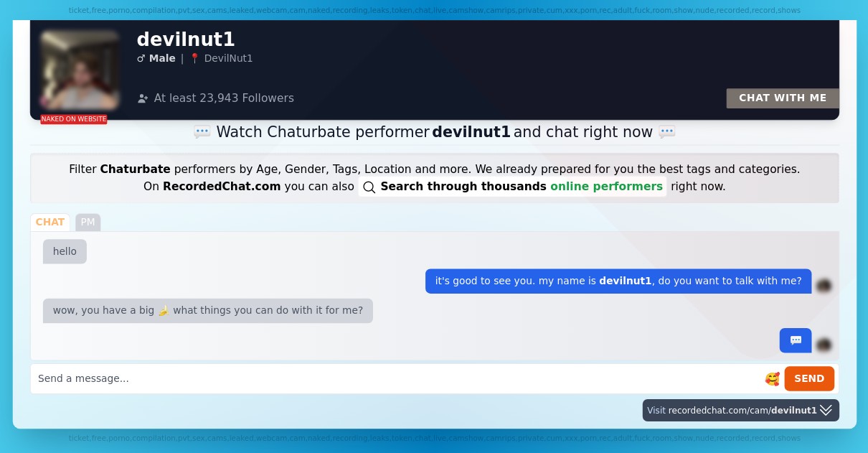Screen dimensions: 868x453
Task: Click the NAKED ON WEBSITE badge
Action: pyautogui.click(x=74, y=119)
